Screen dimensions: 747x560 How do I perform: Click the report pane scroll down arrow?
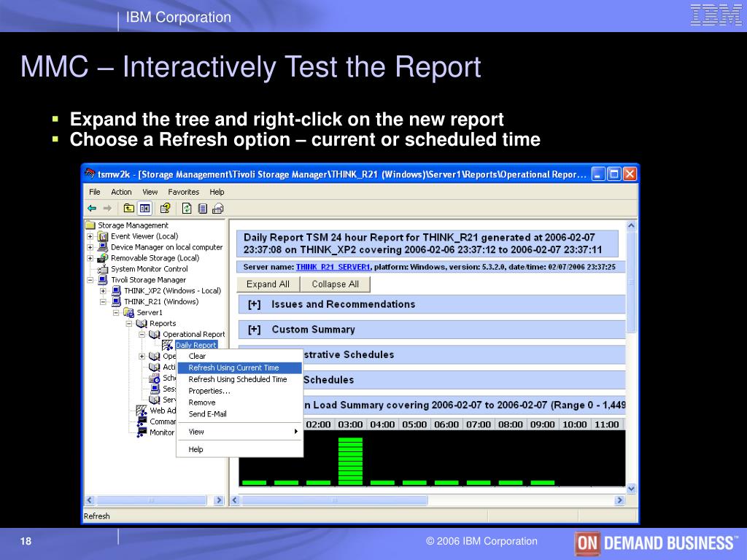tap(631, 488)
